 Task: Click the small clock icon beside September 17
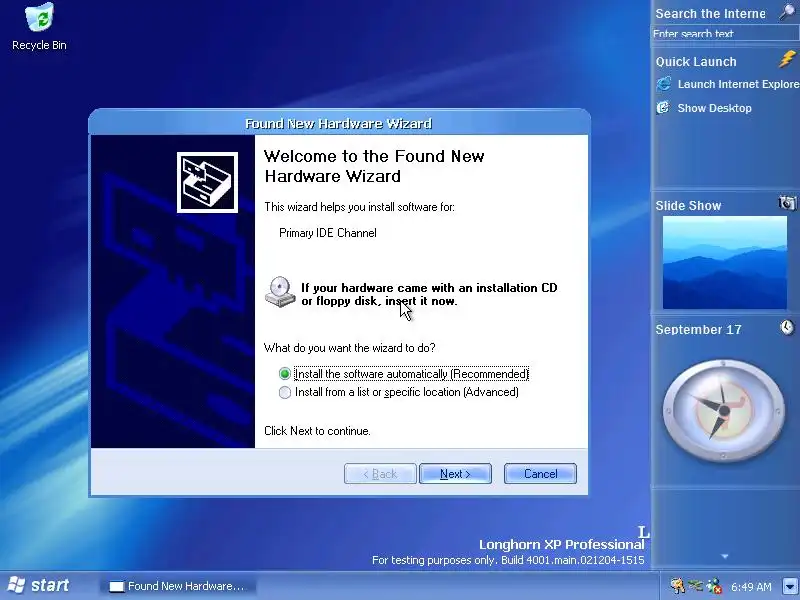coord(787,327)
